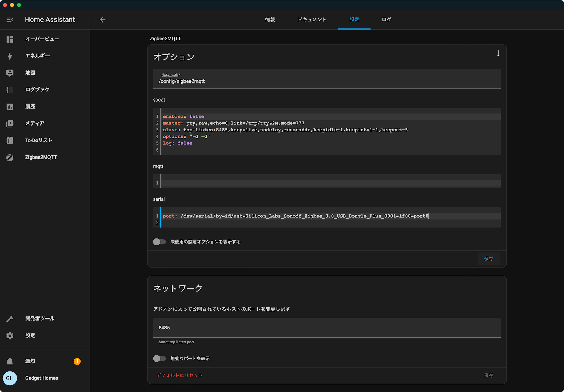The height and width of the screenshot is (392, 564).
Task: Select the 設定 tab
Action: click(354, 20)
